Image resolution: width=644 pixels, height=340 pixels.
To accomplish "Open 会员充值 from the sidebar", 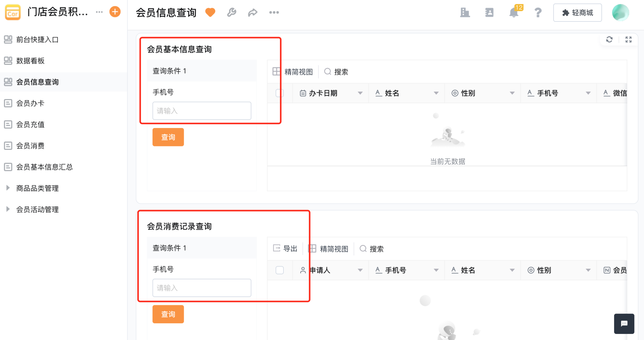I will click(x=30, y=124).
